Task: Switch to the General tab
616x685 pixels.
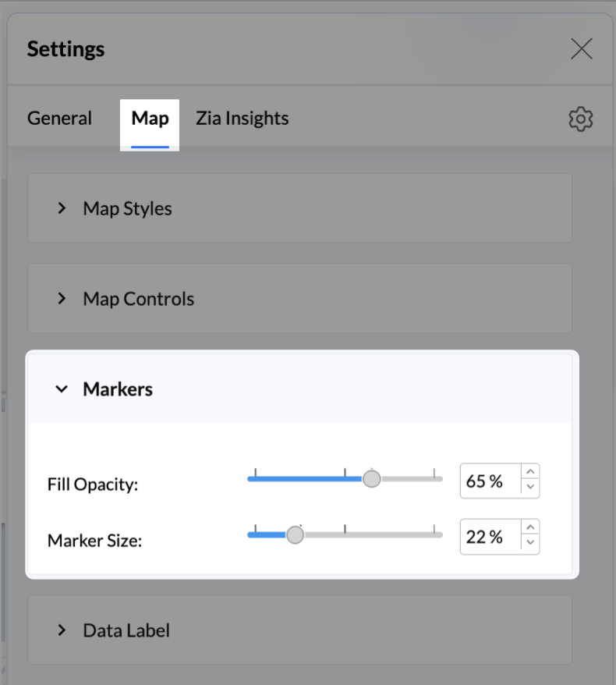Action: pyautogui.click(x=59, y=119)
